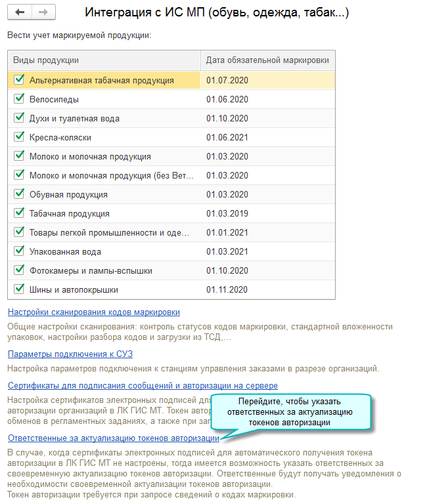Open Ответственные за актуализацию токенов авторизации link
Viewport: 425px width, 504px height.
point(114,438)
